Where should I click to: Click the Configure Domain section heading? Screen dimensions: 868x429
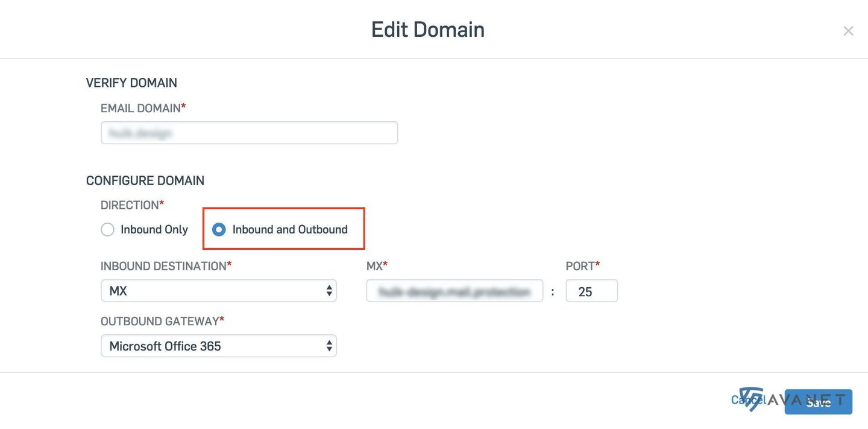pos(145,180)
